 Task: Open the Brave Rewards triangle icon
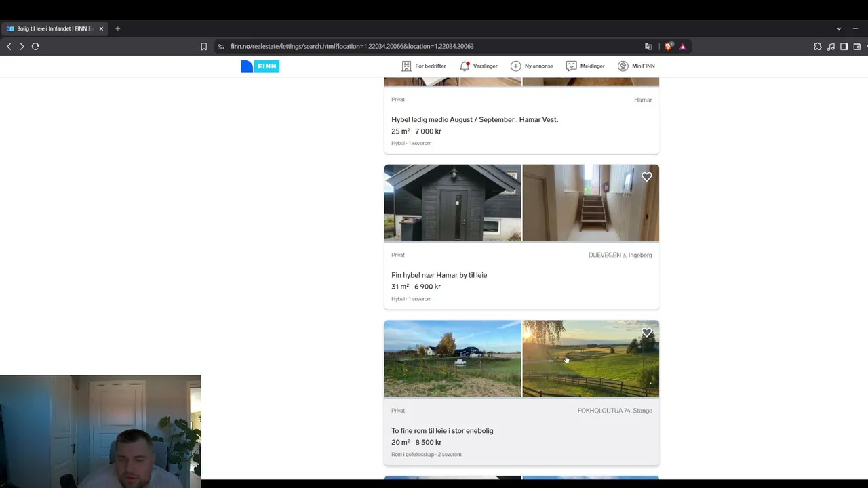[683, 46]
